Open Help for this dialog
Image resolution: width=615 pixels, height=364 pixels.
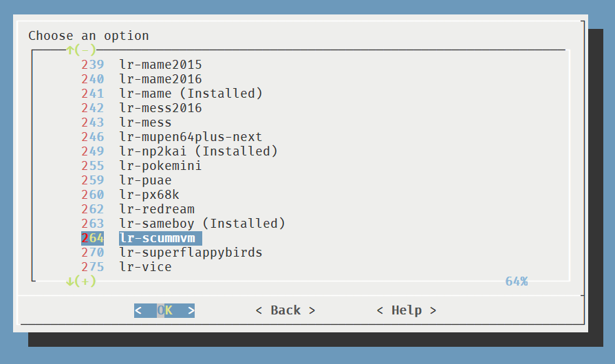click(407, 310)
